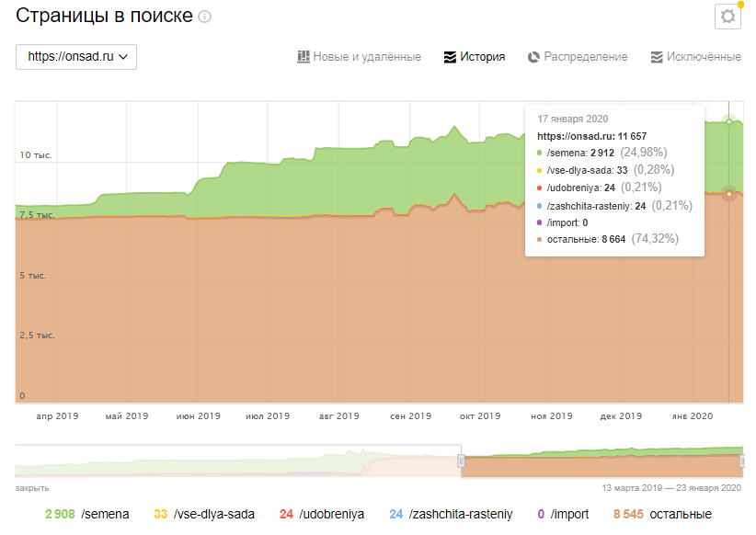756x535 pixels.
Task: Switch to Новые и удалённые tab
Action: pyautogui.click(x=360, y=57)
